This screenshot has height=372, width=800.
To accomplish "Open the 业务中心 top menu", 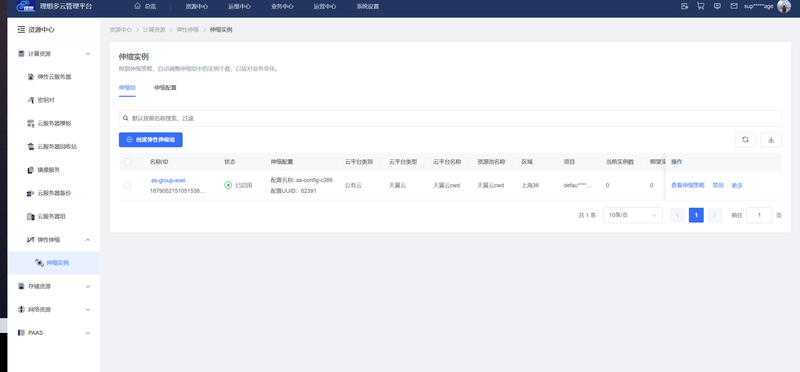I will point(282,7).
